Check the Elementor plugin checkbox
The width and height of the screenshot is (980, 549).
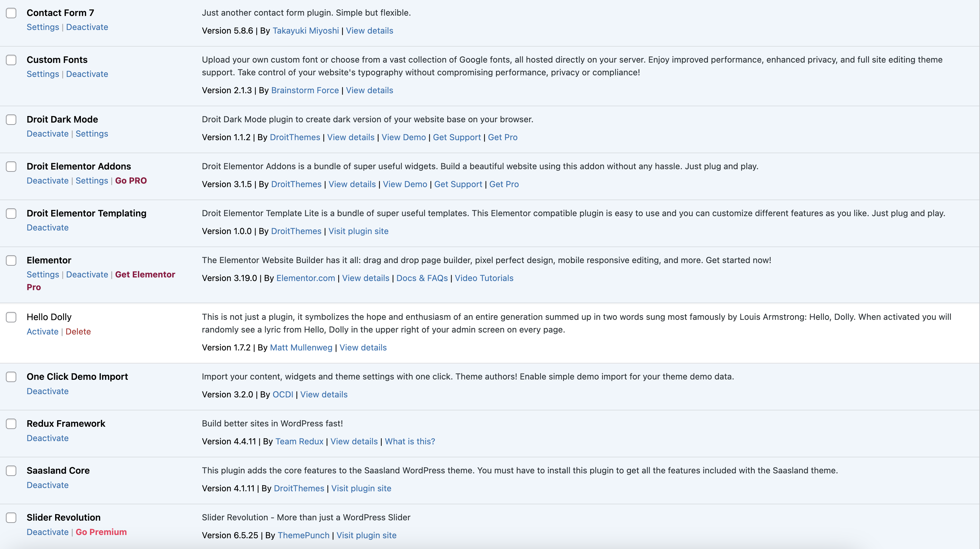(11, 260)
